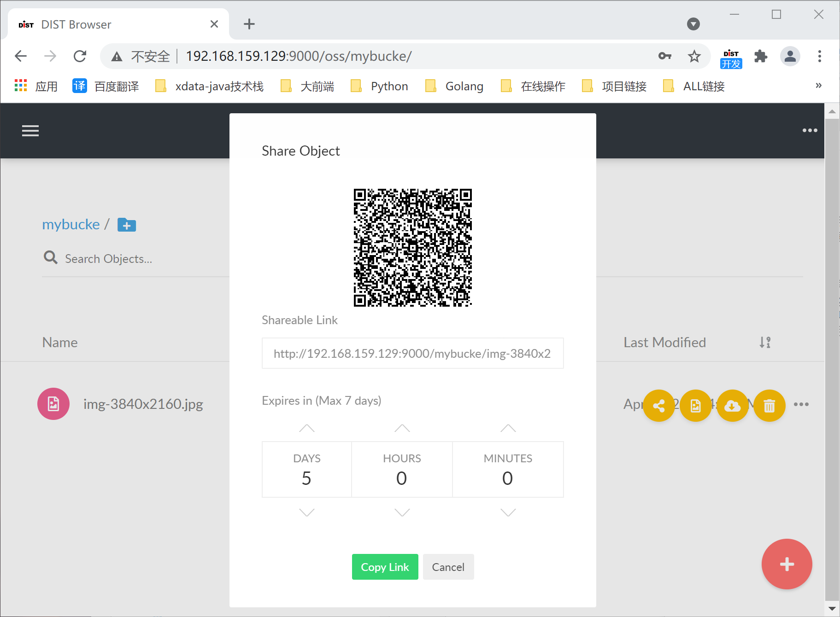This screenshot has height=617, width=840.
Task: Open the extensions puzzle icon
Action: (x=761, y=56)
